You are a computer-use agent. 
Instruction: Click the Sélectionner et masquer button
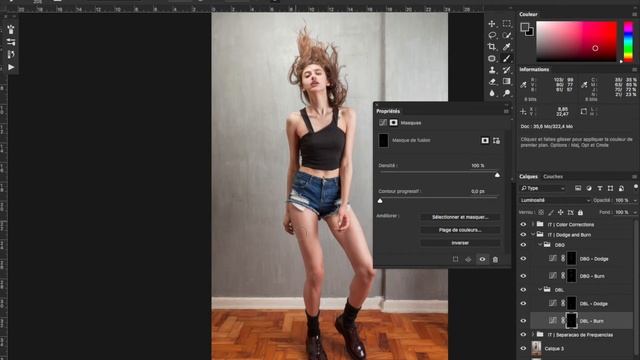point(460,217)
